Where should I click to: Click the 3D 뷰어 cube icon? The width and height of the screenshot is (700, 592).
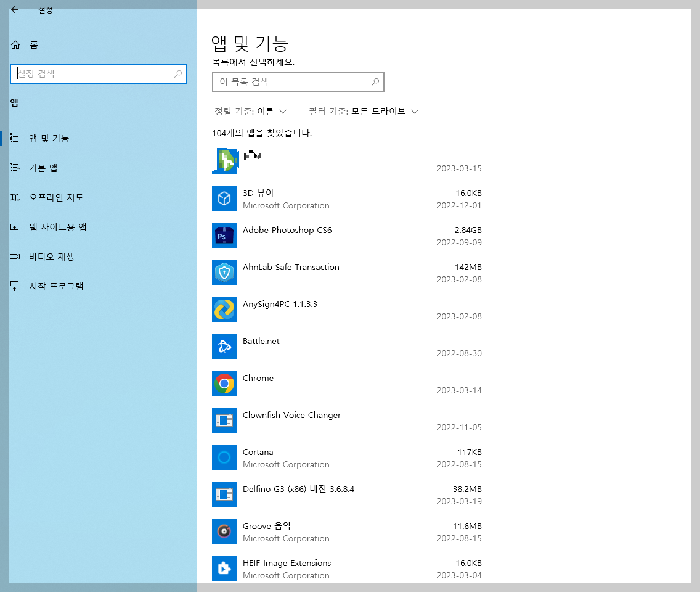[224, 199]
